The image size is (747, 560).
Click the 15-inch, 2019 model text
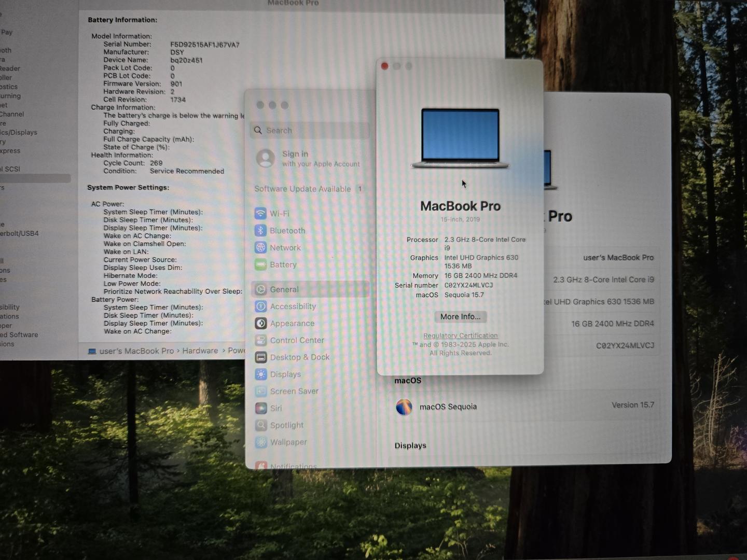(x=460, y=219)
